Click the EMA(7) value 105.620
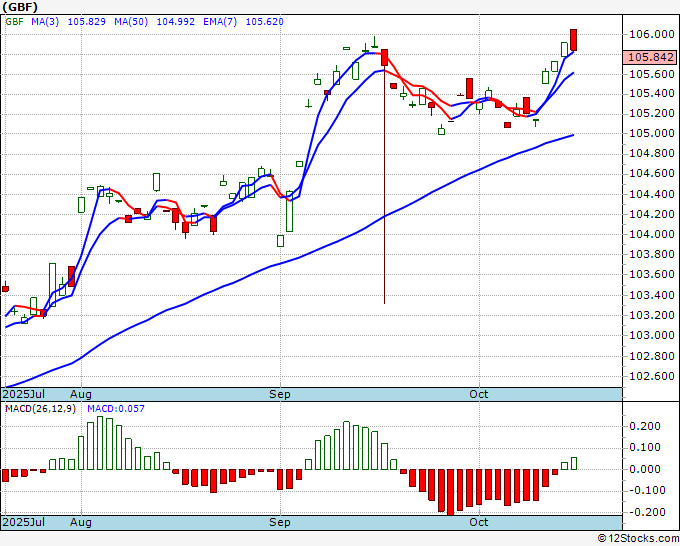Image resolution: width=680 pixels, height=546 pixels. [x=265, y=21]
